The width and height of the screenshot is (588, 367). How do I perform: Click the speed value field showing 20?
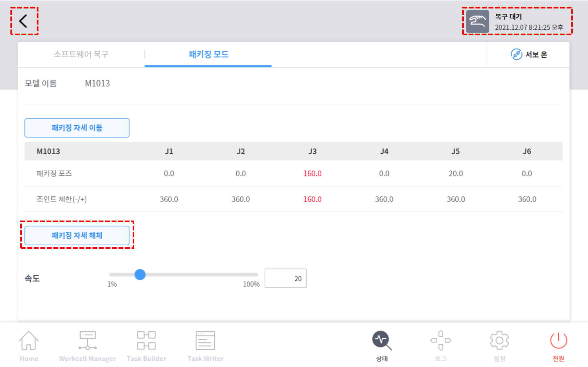(x=286, y=279)
